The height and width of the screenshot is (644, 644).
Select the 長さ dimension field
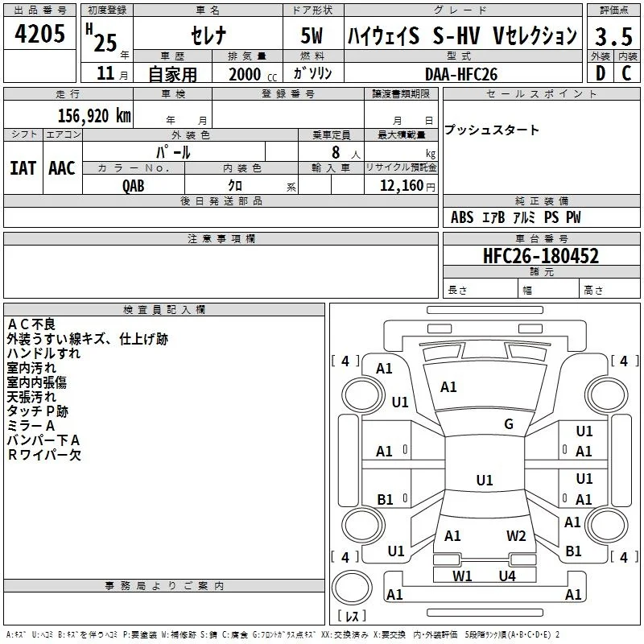point(481,290)
